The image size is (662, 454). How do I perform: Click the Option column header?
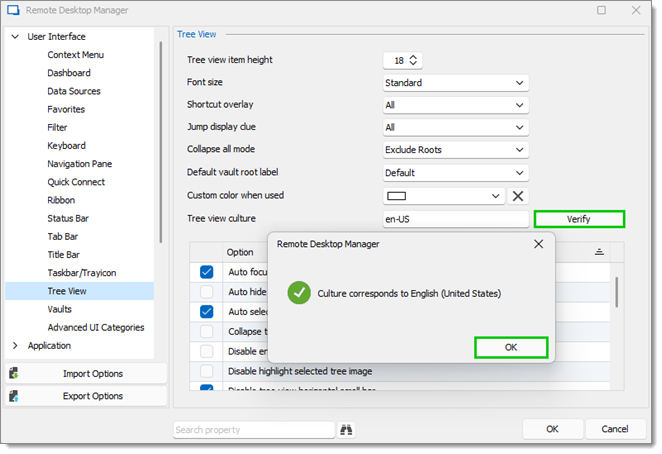coord(240,252)
